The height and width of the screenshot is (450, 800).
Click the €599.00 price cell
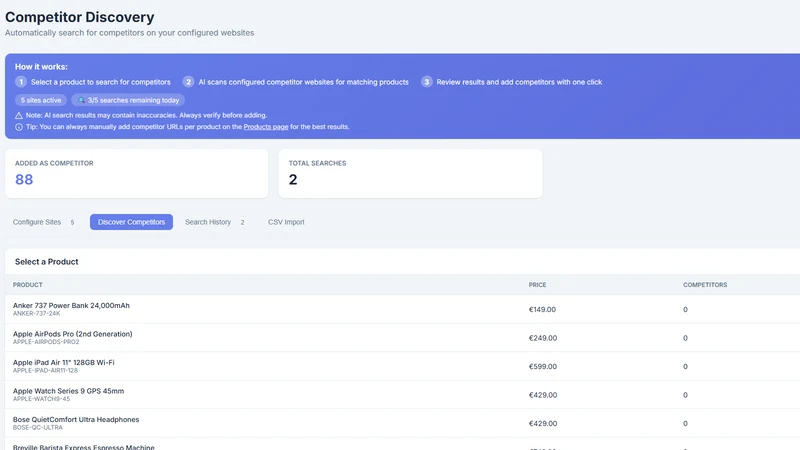(543, 366)
